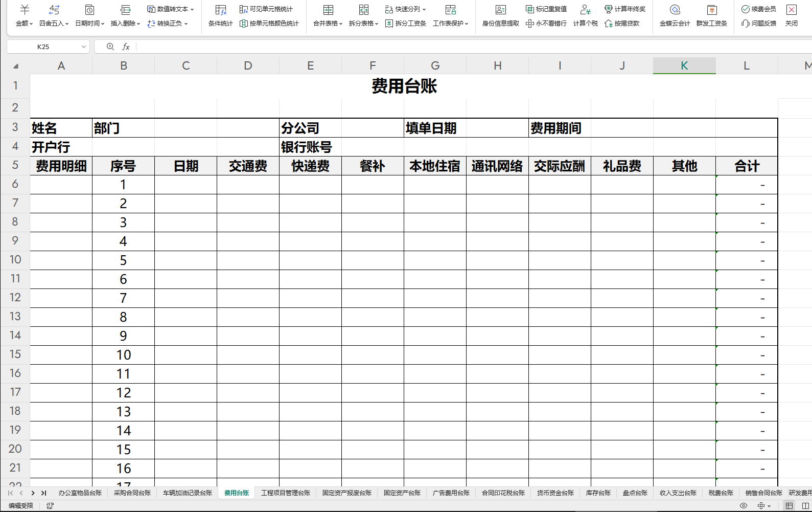Image resolution: width=812 pixels, height=512 pixels.
Task: Click 永不看错行 row highlight tool
Action: [546, 24]
